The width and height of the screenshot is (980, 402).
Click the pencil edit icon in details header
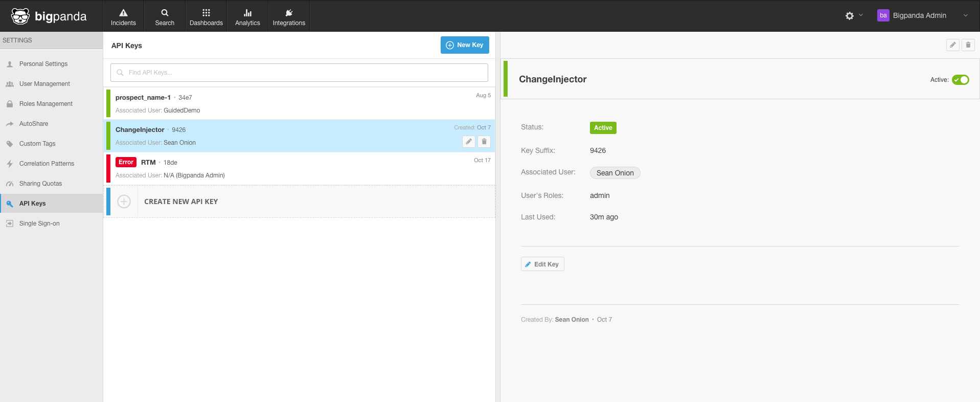[x=952, y=45]
